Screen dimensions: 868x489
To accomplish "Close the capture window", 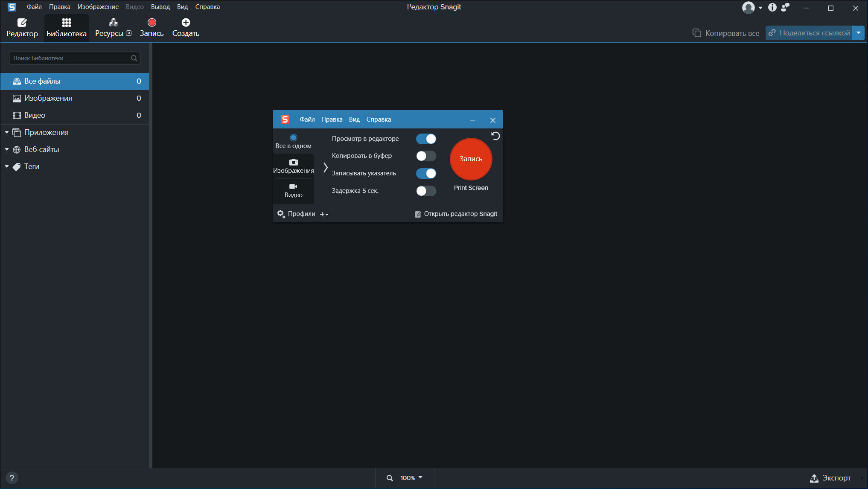I will click(x=493, y=120).
